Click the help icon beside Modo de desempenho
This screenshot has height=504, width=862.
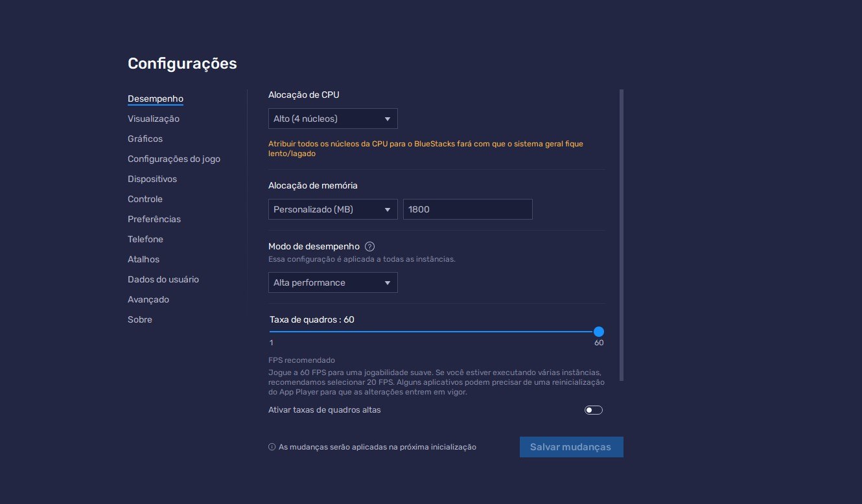(x=370, y=246)
